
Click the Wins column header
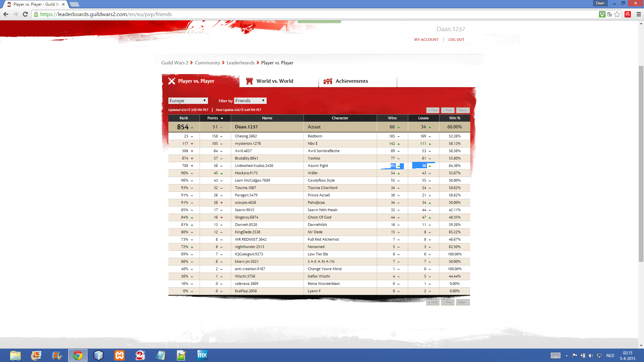392,118
